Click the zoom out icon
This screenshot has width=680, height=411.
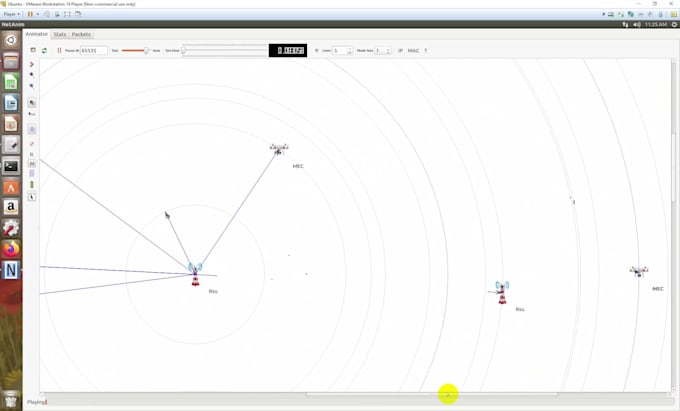[x=32, y=85]
